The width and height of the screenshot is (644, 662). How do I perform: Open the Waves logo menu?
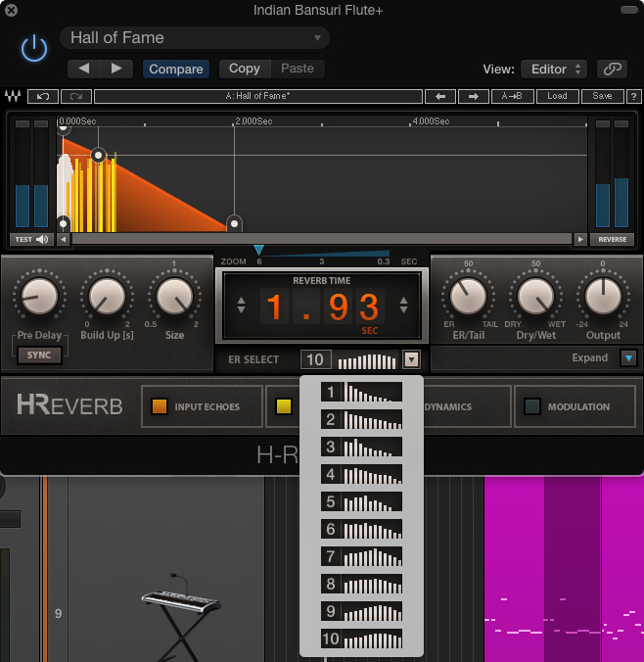pyautogui.click(x=14, y=97)
